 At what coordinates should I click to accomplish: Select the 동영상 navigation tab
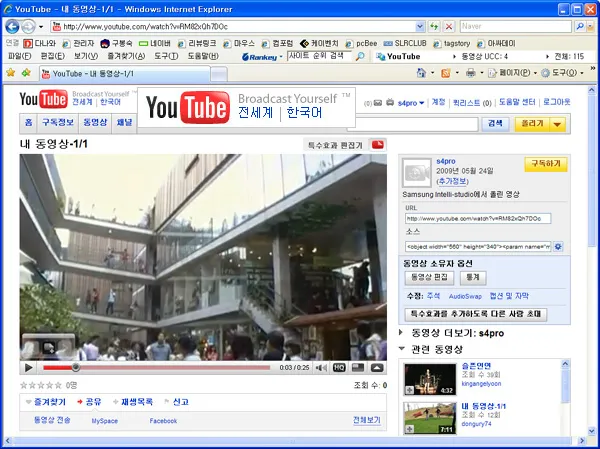(x=94, y=122)
